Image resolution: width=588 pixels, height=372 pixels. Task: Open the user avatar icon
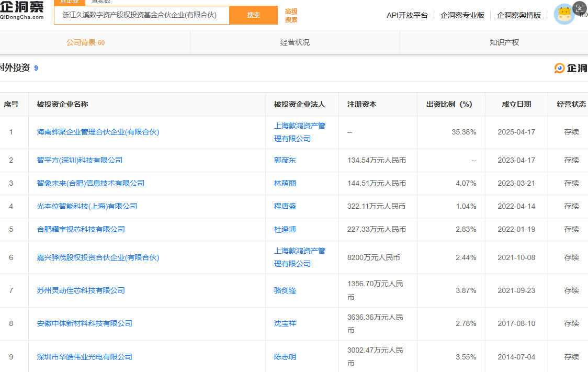564,15
